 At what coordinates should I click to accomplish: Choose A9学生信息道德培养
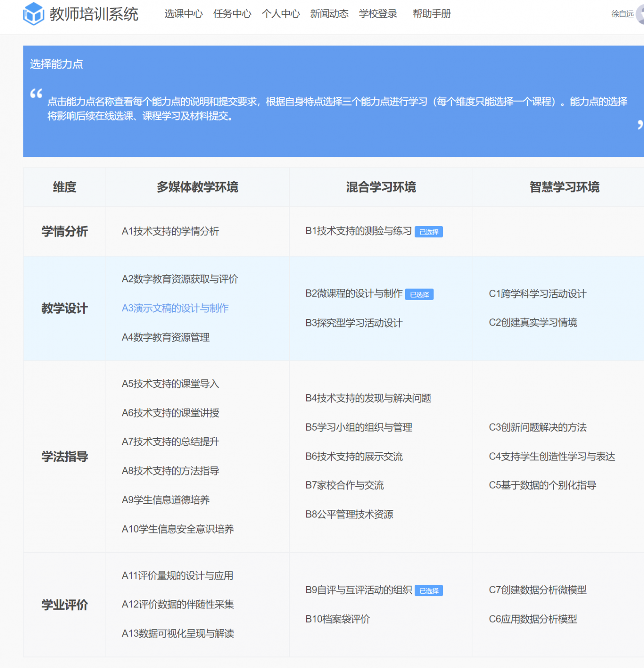pos(166,500)
